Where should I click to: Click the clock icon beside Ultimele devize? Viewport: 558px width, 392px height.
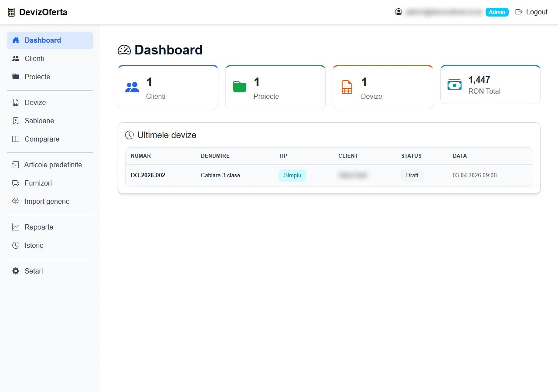point(129,135)
